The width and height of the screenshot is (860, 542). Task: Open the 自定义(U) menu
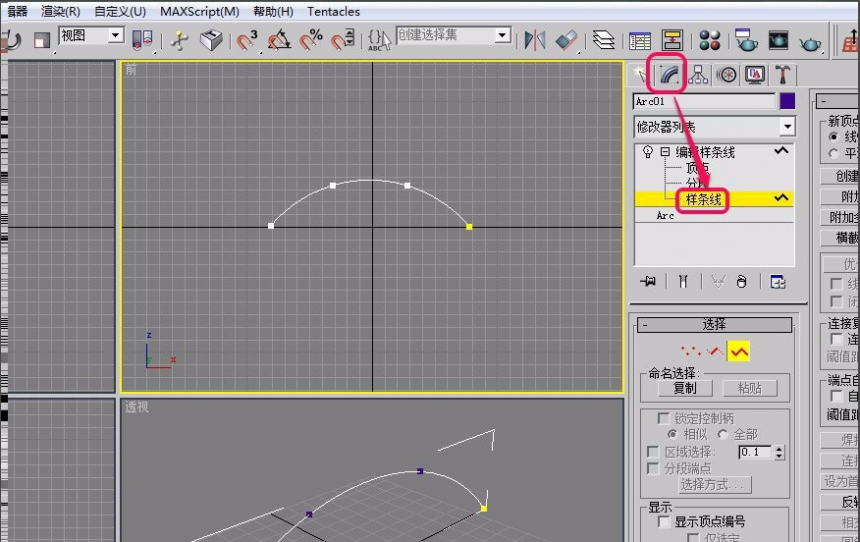click(x=120, y=12)
